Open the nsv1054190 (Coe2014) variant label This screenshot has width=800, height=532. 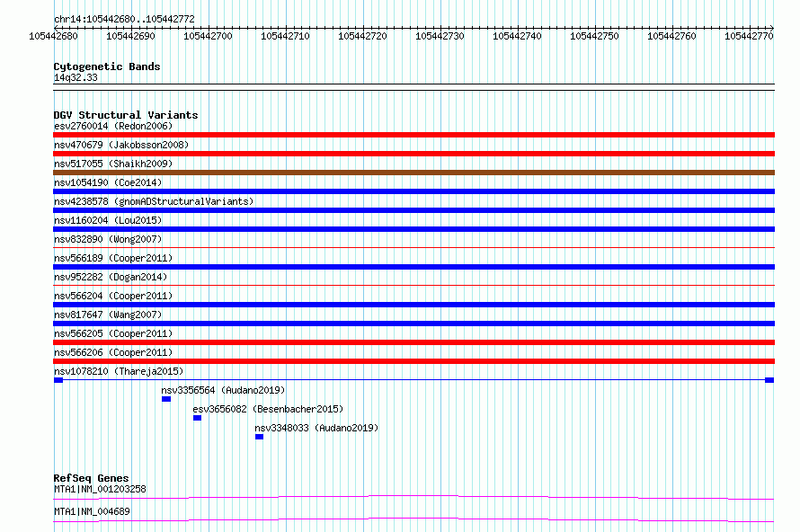tap(108, 182)
